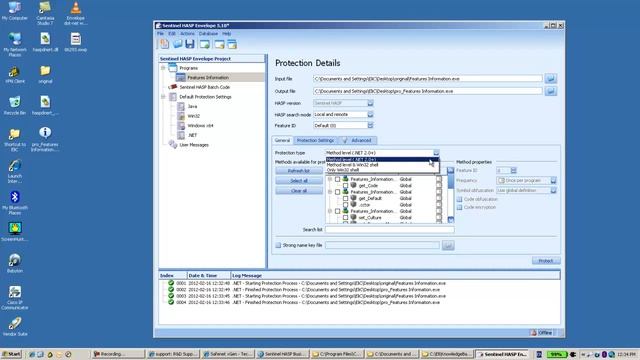The image size is (640, 360).
Task: Click the Protect button
Action: (x=546, y=261)
